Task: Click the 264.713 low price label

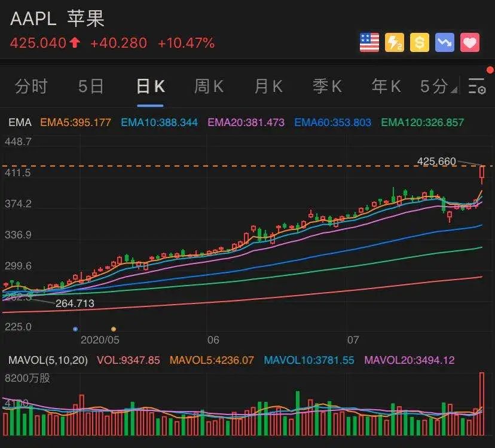Action: coord(75,303)
